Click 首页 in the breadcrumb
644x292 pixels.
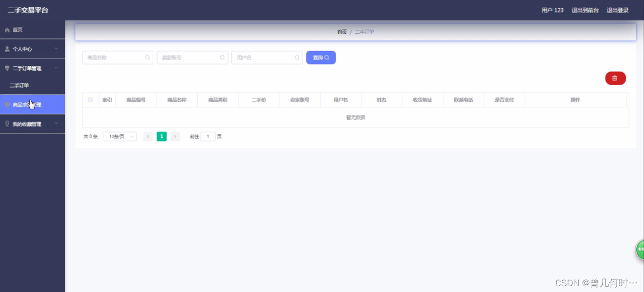[342, 32]
